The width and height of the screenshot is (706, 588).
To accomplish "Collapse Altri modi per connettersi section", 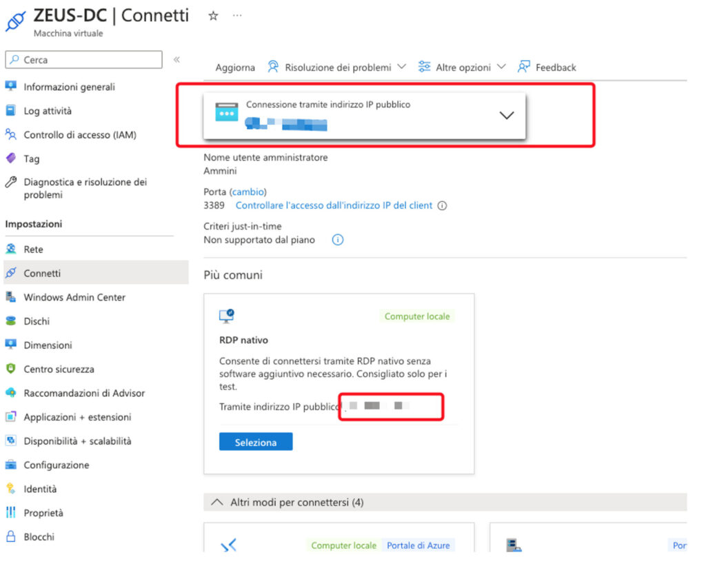I will [217, 503].
